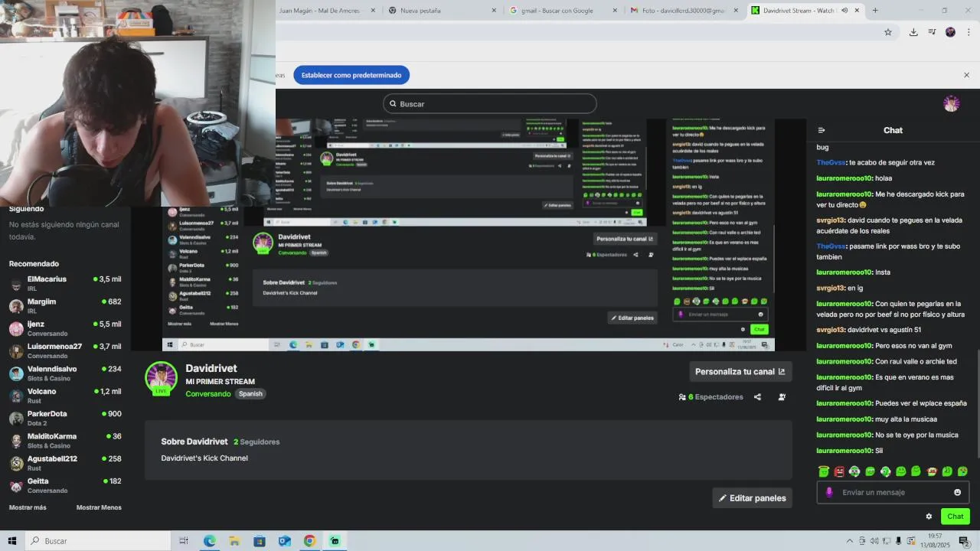Open Valenndisalvo Slots & Casino channel

pyautogui.click(x=65, y=373)
